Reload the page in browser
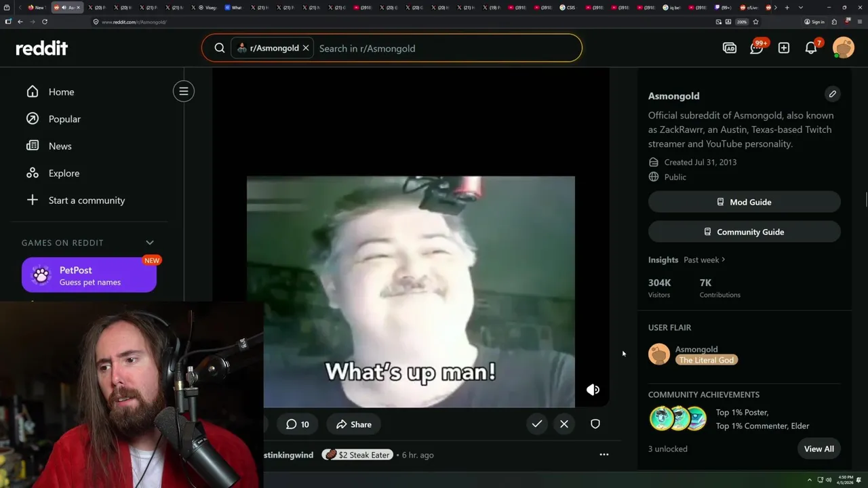The width and height of the screenshot is (868, 488). point(45,22)
